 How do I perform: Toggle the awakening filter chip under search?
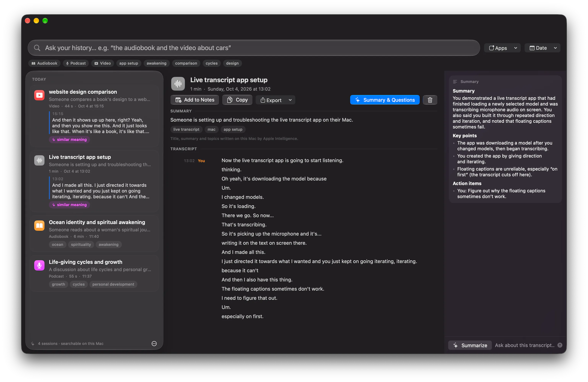pos(156,63)
